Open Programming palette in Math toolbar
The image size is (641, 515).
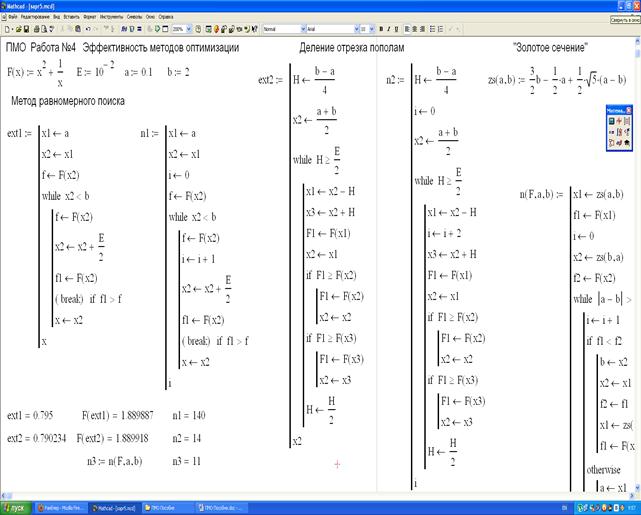tap(612, 143)
